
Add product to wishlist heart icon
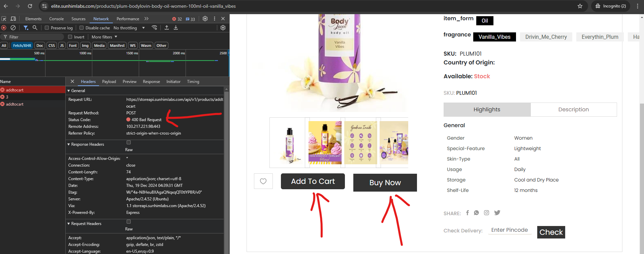pos(263,181)
